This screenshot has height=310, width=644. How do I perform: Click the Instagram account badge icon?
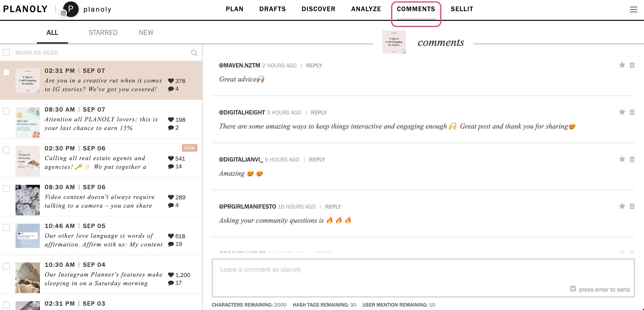(63, 13)
